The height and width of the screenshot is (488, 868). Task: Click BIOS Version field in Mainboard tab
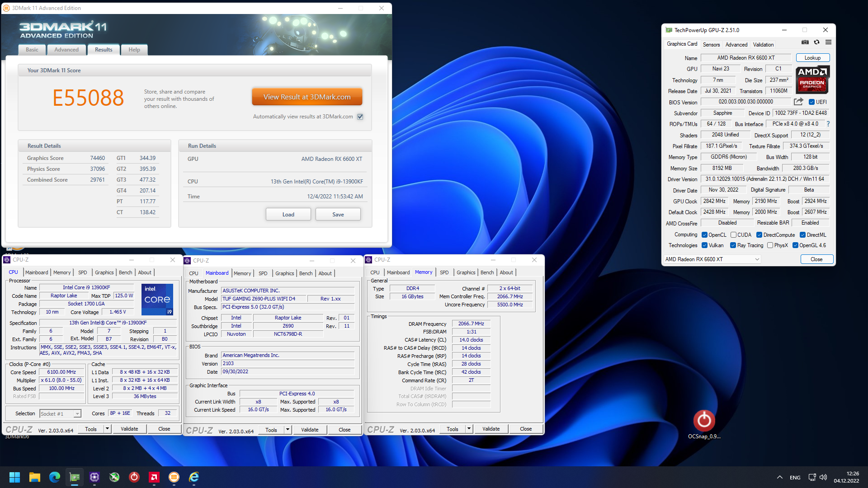(288, 363)
